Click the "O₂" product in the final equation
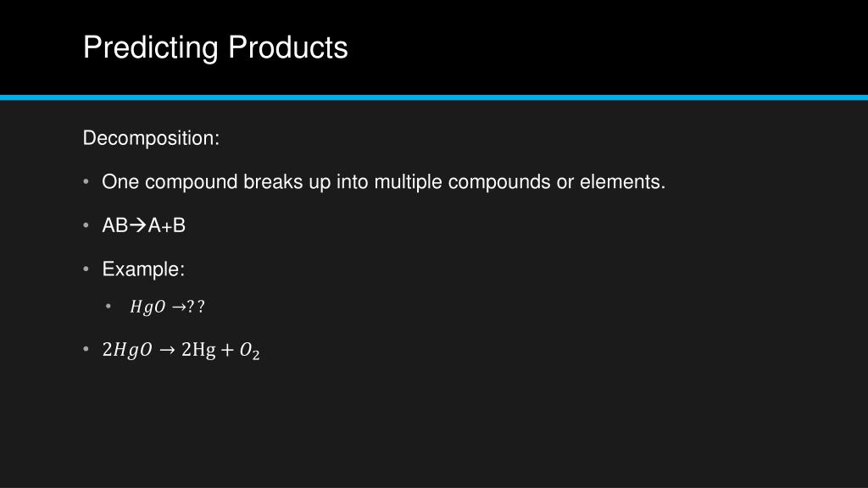 coord(249,351)
